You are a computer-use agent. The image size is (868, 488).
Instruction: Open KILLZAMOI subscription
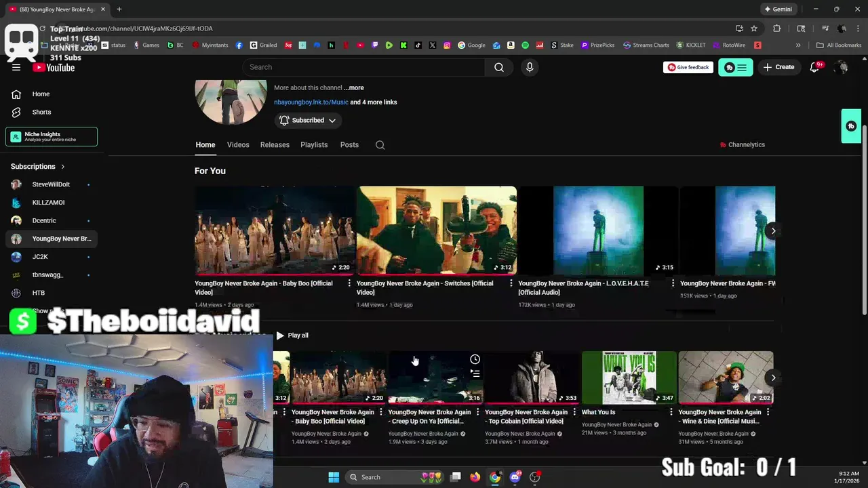52,203
